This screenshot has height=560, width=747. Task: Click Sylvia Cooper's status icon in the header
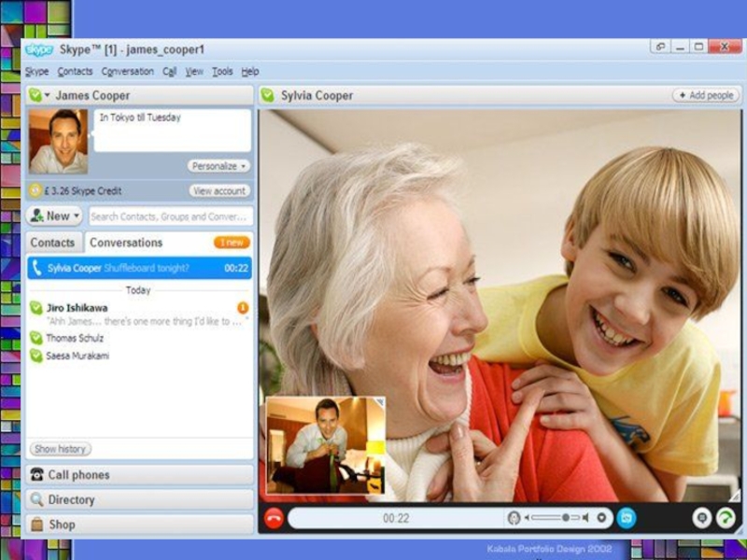pyautogui.click(x=267, y=95)
